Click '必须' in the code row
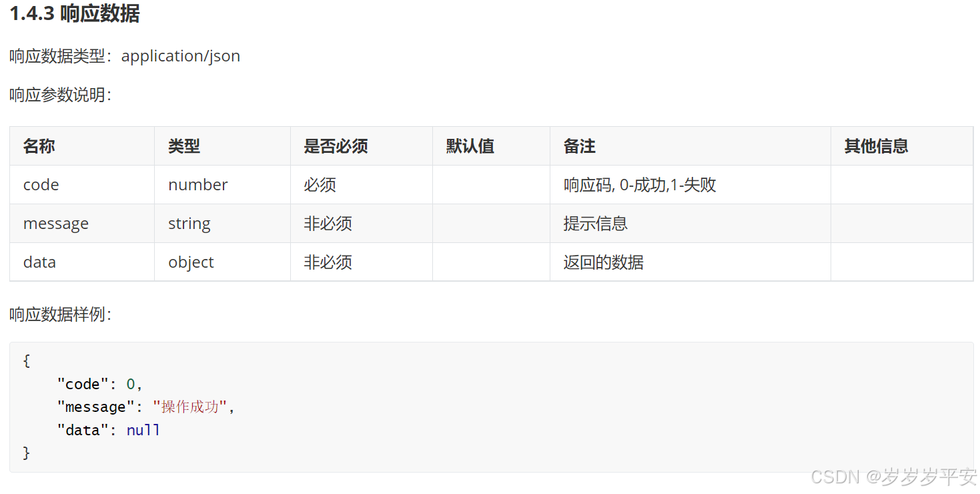Screen dimensions: 980x494 [x=320, y=185]
